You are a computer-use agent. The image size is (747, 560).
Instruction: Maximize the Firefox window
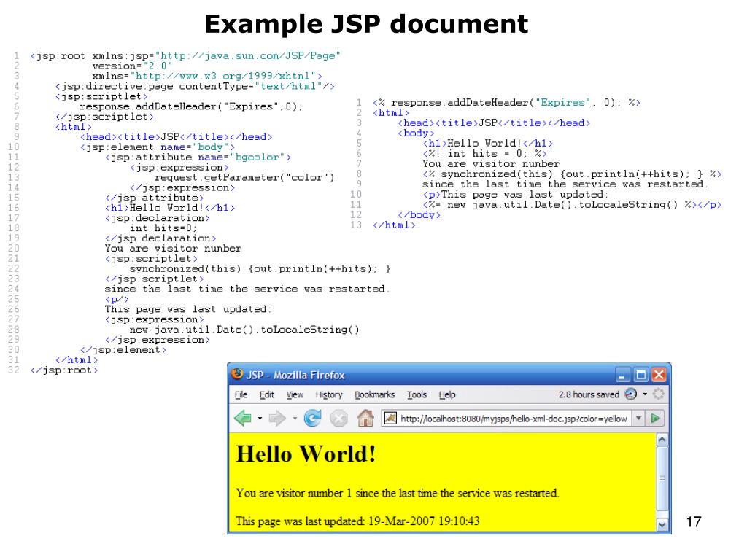point(641,376)
